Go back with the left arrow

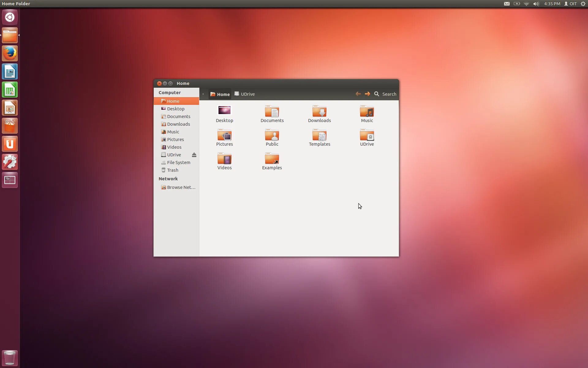click(x=358, y=94)
